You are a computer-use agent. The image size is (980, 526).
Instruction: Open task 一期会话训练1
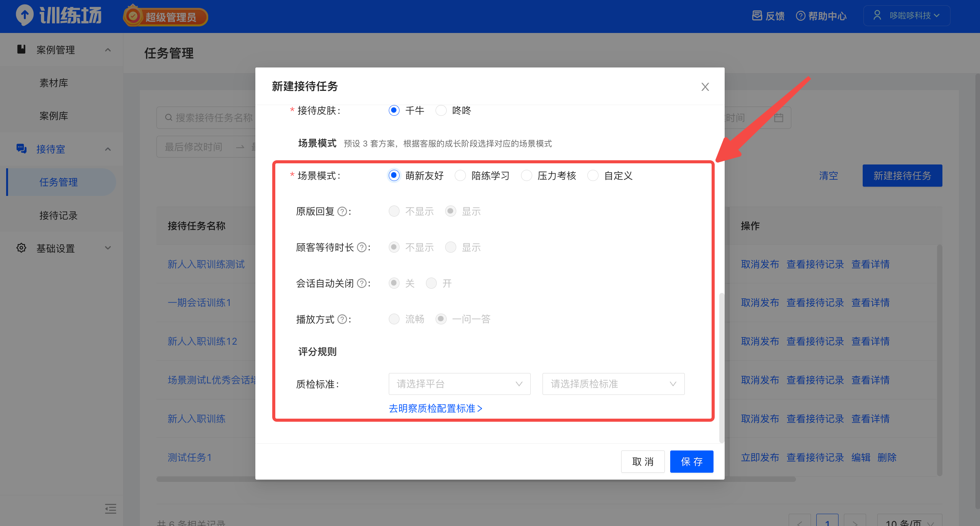click(199, 302)
